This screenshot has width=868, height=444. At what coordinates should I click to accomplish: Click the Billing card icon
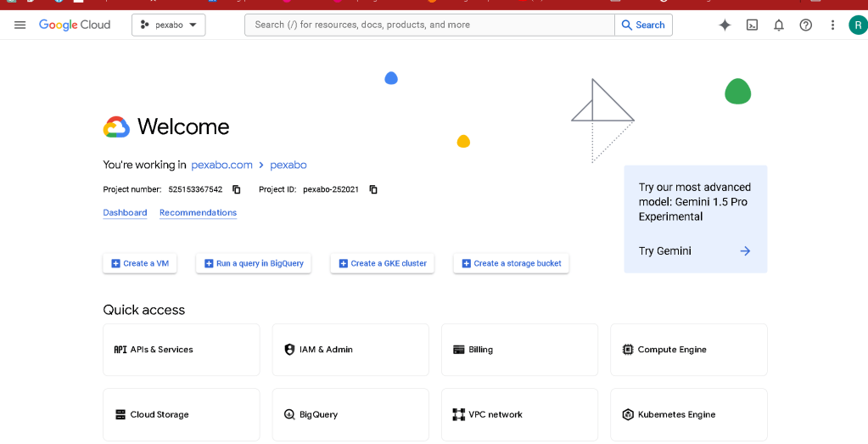(458, 350)
